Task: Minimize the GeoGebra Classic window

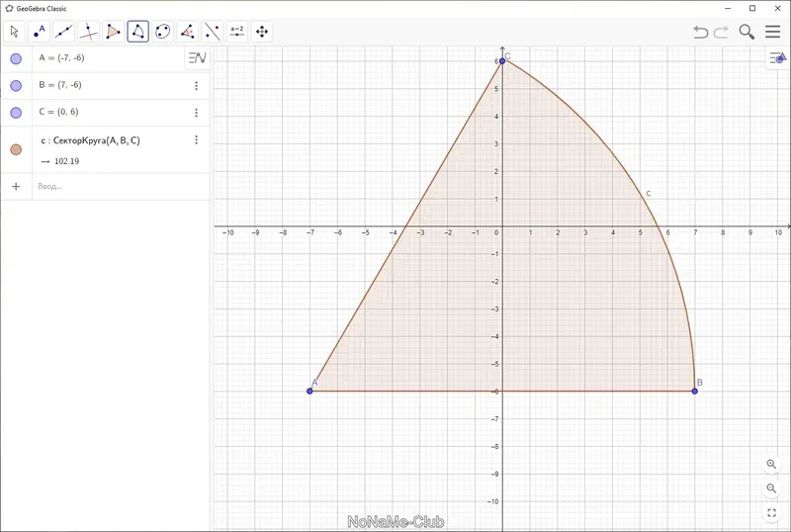Action: [x=728, y=9]
